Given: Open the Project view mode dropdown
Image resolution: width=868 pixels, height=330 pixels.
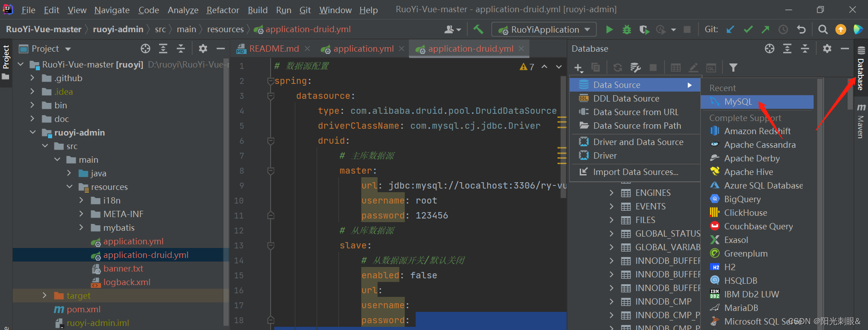Looking at the screenshot, I should (68, 49).
